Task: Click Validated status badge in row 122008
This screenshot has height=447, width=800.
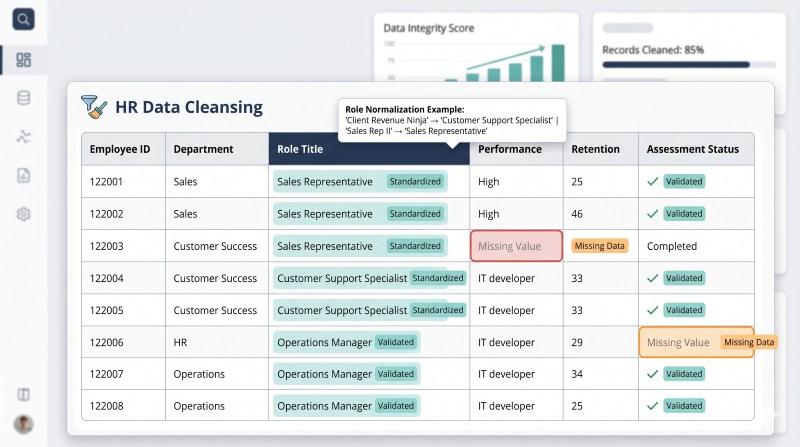Action: point(684,406)
